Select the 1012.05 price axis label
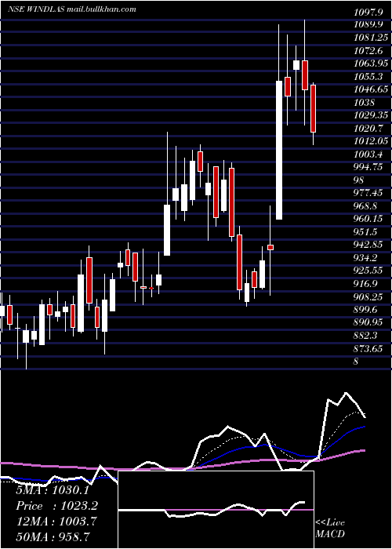 click(x=369, y=141)
